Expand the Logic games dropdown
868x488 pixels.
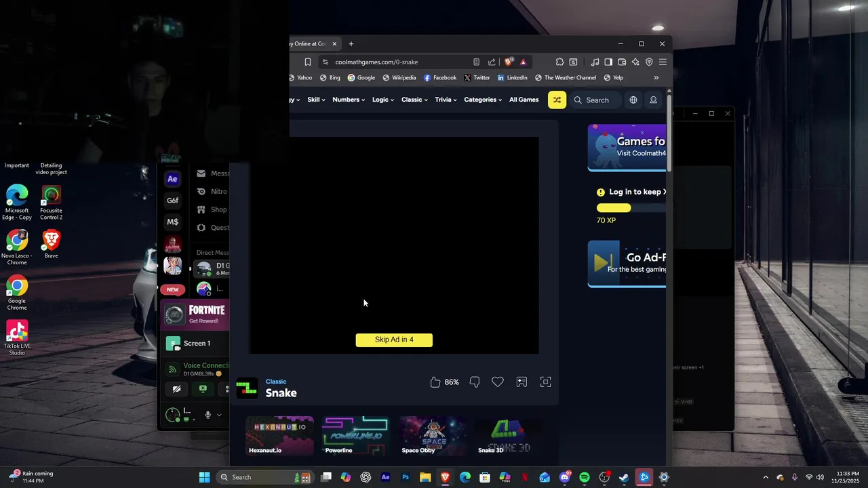(x=383, y=100)
